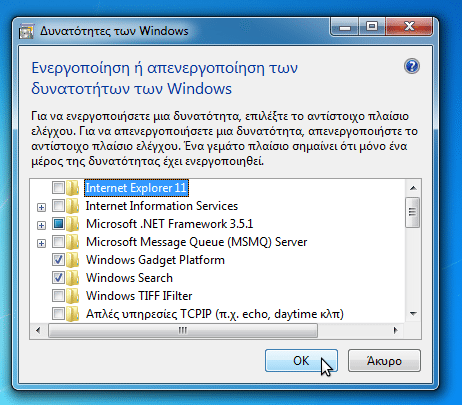Click the Microsoft .NET Framework 3.5.1 folder icon
The image size is (462, 405).
(72, 224)
